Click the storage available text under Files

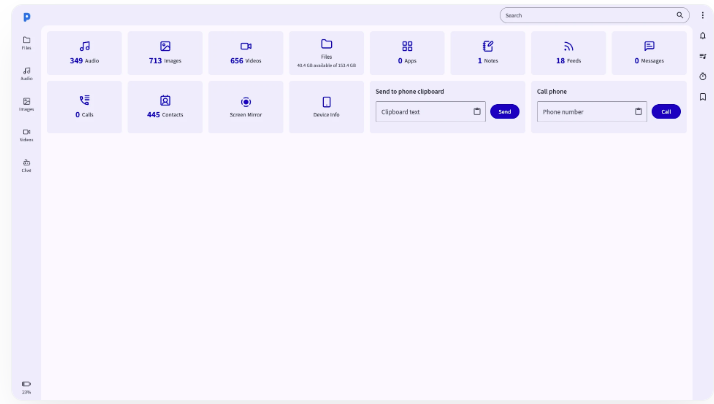click(x=326, y=66)
